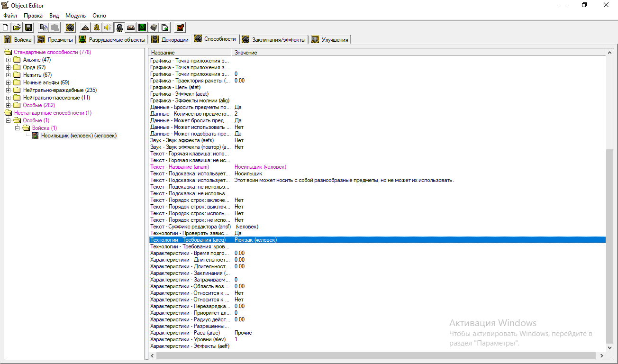Select the Характеристики - Раса (arac) row
The width and height of the screenshot is (618, 364).
(x=377, y=333)
